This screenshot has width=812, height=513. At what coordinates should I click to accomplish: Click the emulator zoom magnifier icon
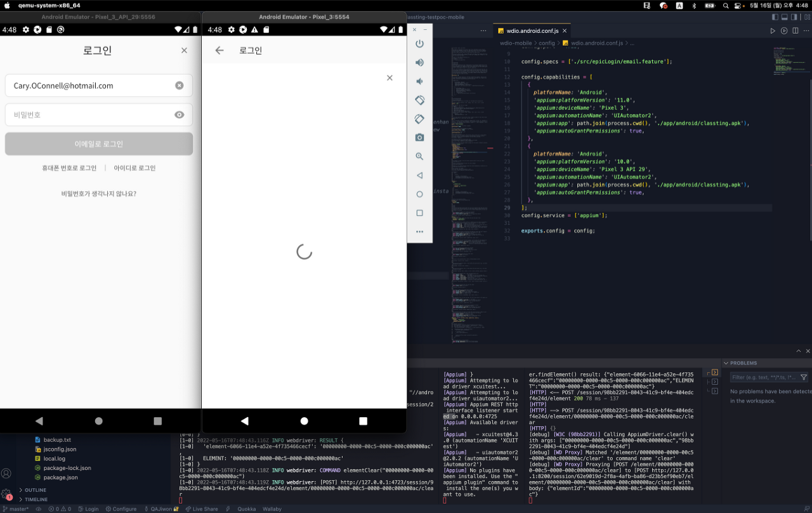[x=419, y=156]
